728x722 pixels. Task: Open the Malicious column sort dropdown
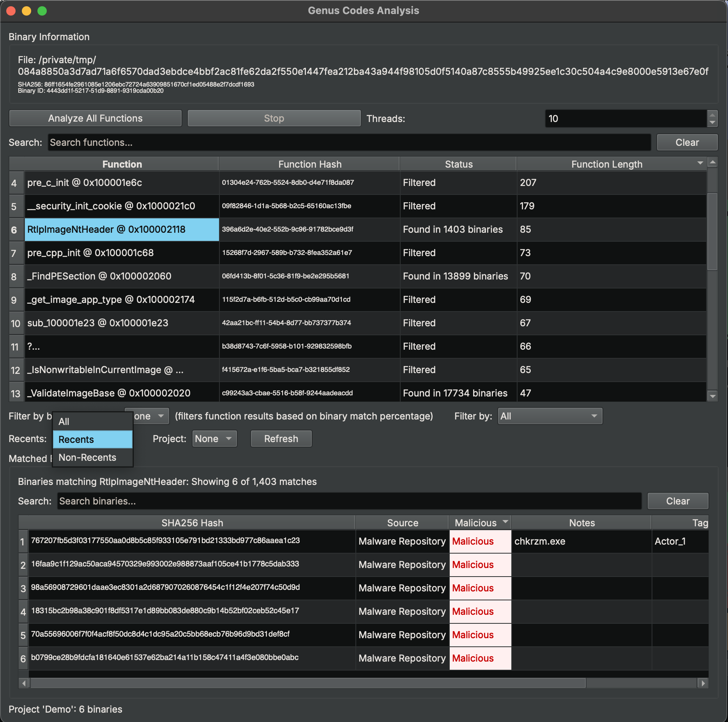[505, 522]
